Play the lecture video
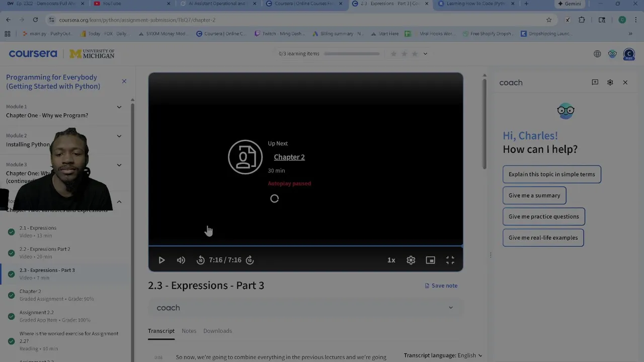The image size is (644, 362). [162, 260]
